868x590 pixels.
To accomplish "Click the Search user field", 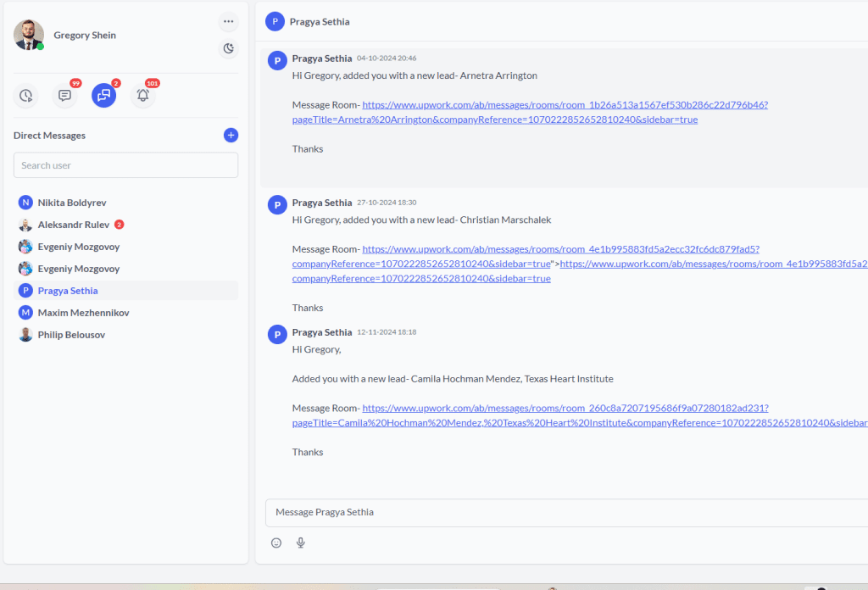I will tap(125, 165).
